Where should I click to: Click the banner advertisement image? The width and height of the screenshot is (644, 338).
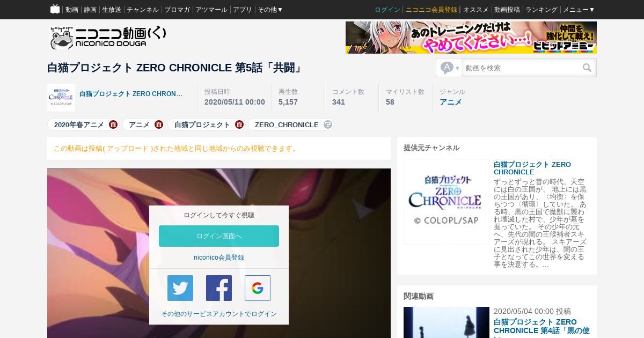click(x=471, y=38)
